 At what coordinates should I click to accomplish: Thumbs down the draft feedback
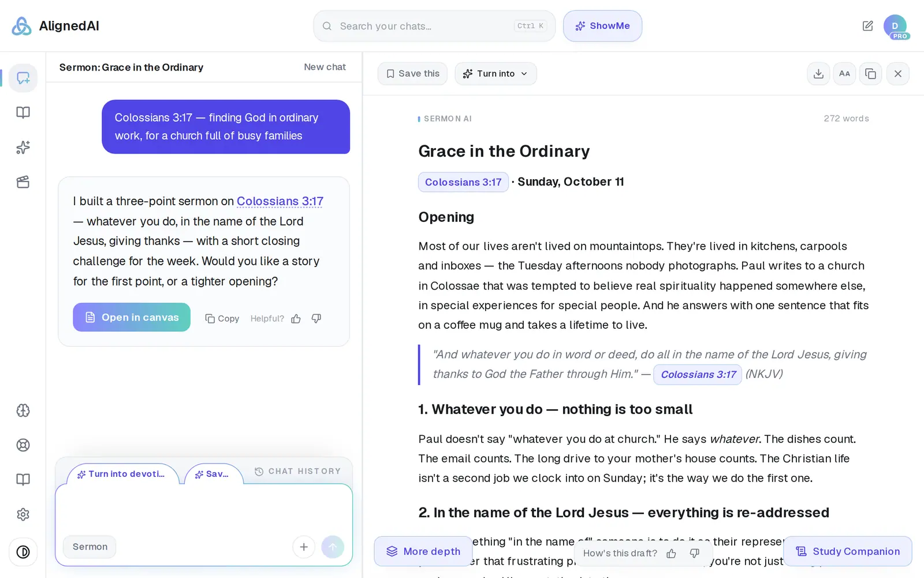[x=695, y=554]
